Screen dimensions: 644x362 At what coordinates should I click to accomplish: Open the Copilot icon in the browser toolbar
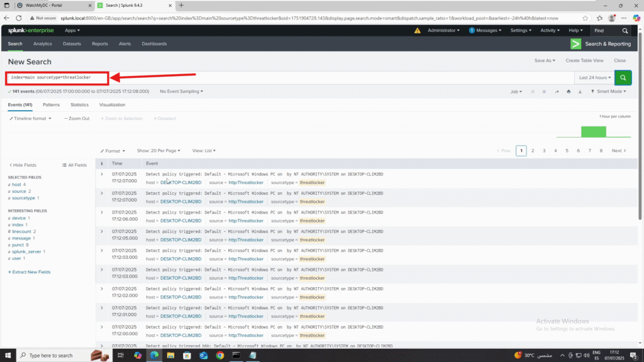pos(636,18)
